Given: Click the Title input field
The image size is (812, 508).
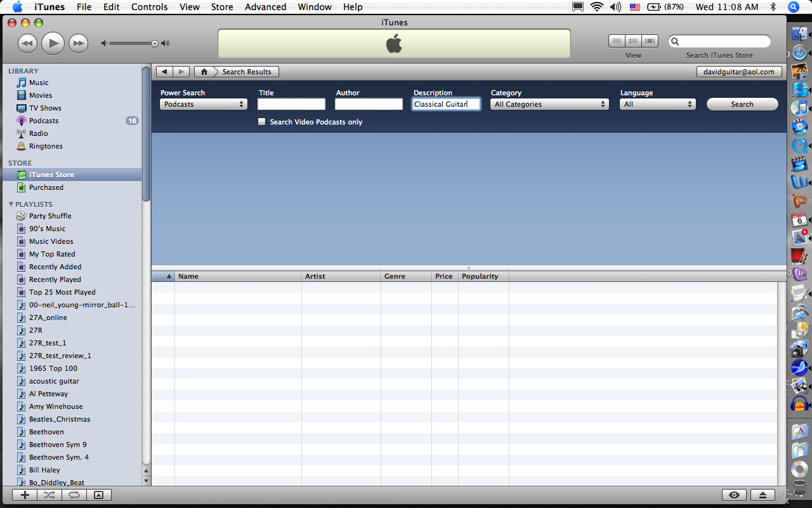Looking at the screenshot, I should pos(291,104).
